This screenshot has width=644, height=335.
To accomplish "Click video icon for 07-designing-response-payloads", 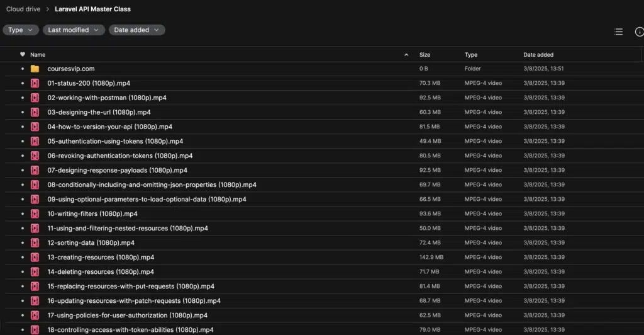I will pyautogui.click(x=35, y=170).
